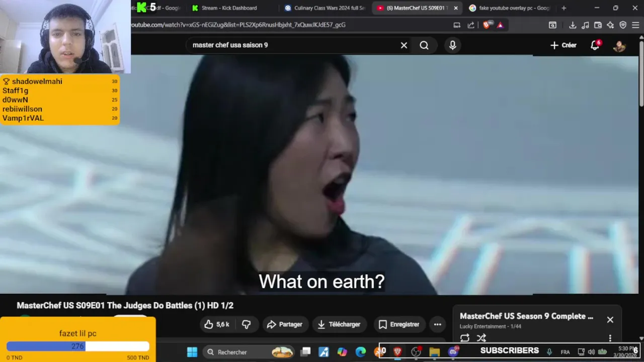The height and width of the screenshot is (362, 644).
Task: Open browser downloads
Action: (573, 25)
